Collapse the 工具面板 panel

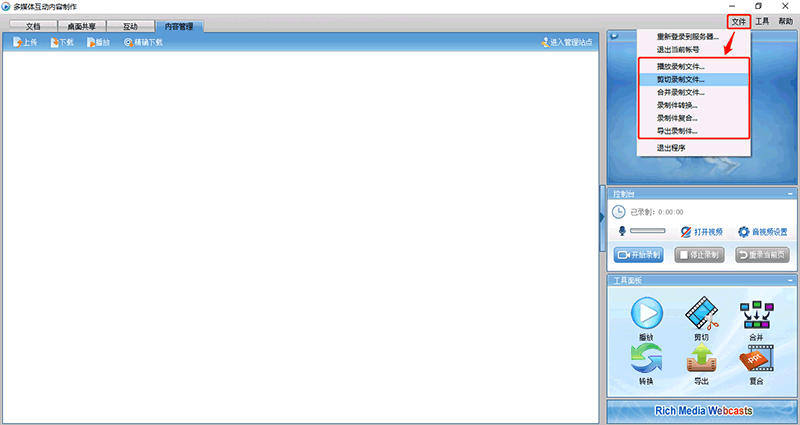(x=790, y=280)
